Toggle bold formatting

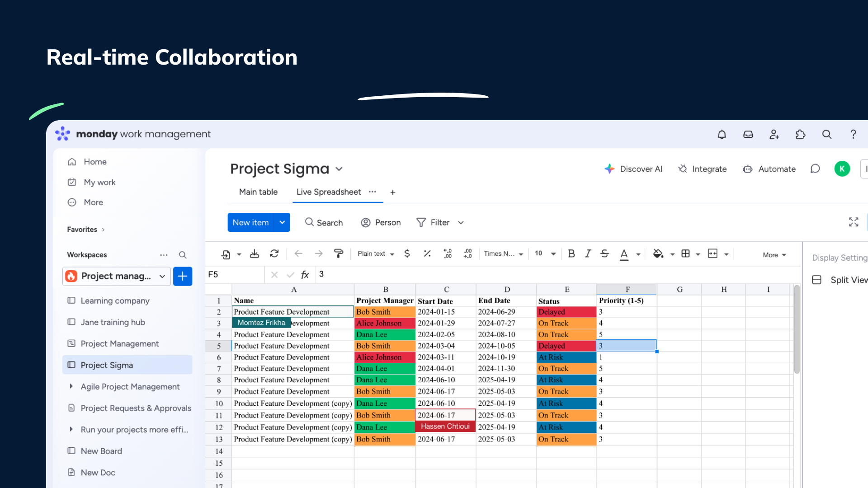click(x=571, y=253)
